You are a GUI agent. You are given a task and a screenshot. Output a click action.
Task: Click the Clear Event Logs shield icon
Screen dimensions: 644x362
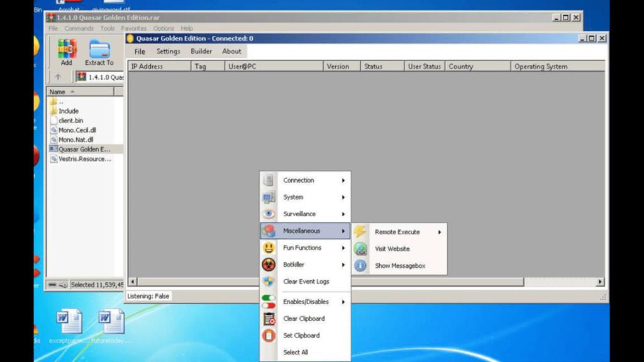coord(269,282)
